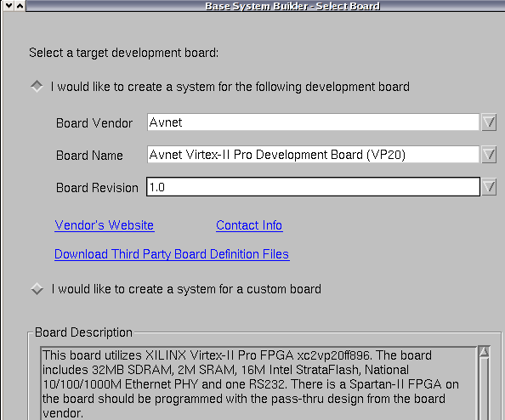The image size is (505, 420).
Task: Click the Board Description text area
Action: tap(258, 383)
